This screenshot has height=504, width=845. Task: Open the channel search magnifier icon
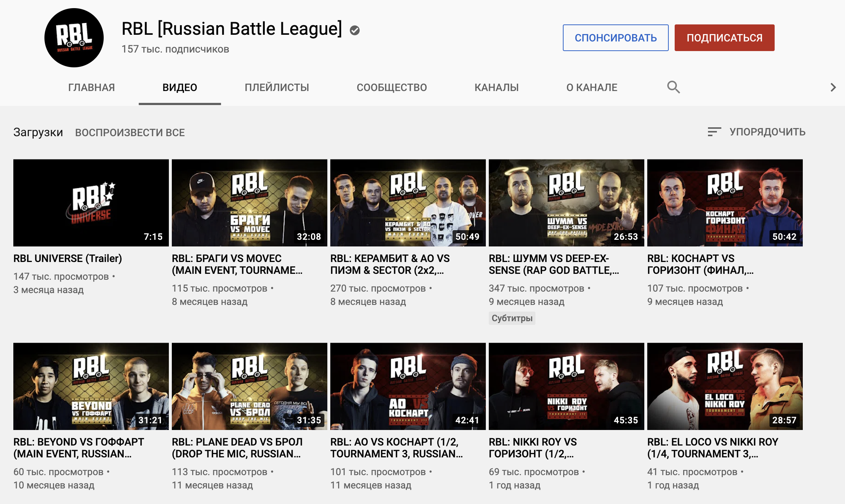(x=673, y=87)
